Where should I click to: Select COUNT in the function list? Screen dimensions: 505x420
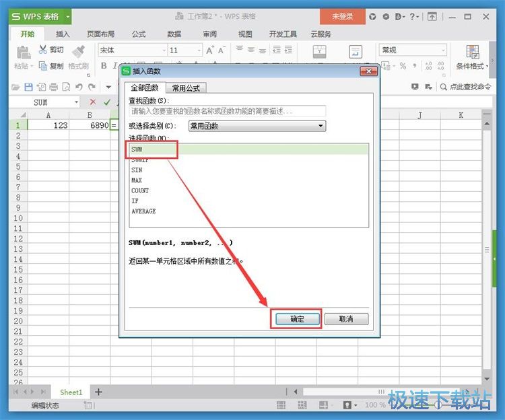[x=248, y=190]
